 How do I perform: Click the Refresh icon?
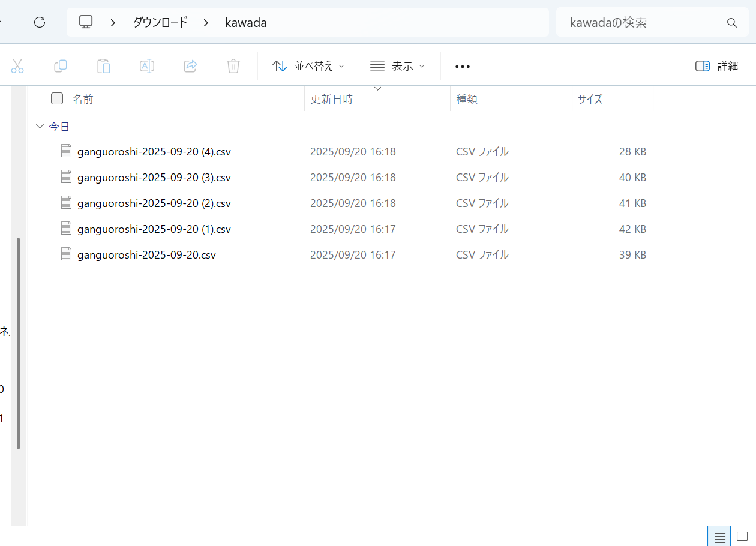(x=40, y=23)
